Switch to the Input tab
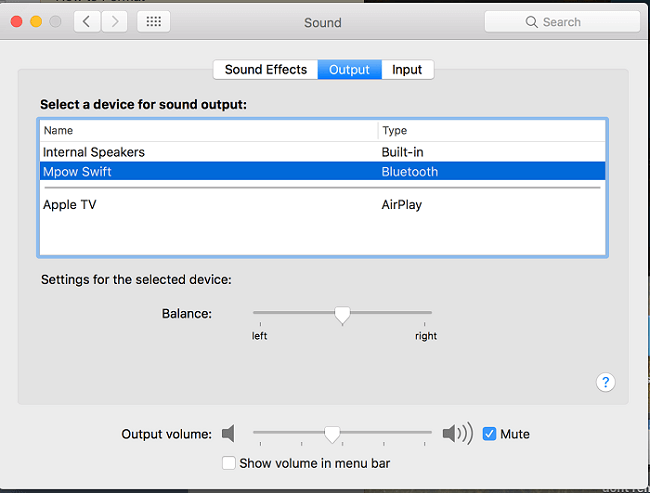Image resolution: width=650 pixels, height=493 pixels. pos(407,69)
